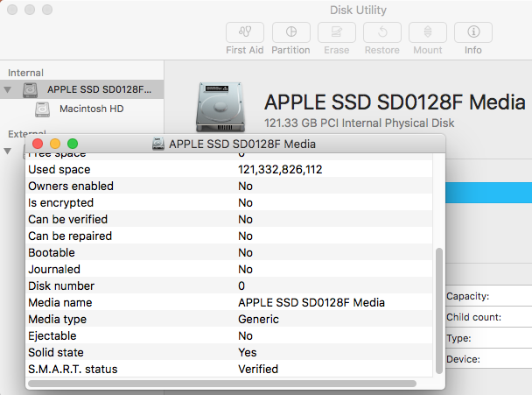Screen dimensions: 532x395
Task: Select the Used space row
Action: click(x=229, y=169)
